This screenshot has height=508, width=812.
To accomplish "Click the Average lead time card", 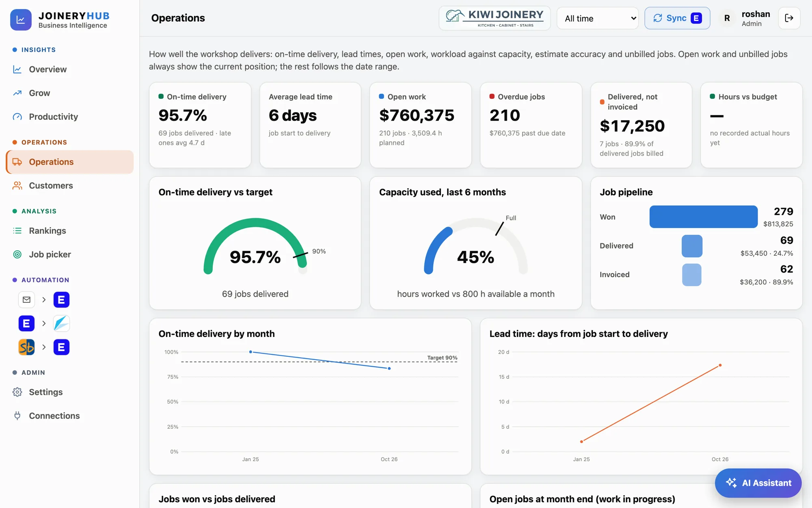I will tap(310, 125).
